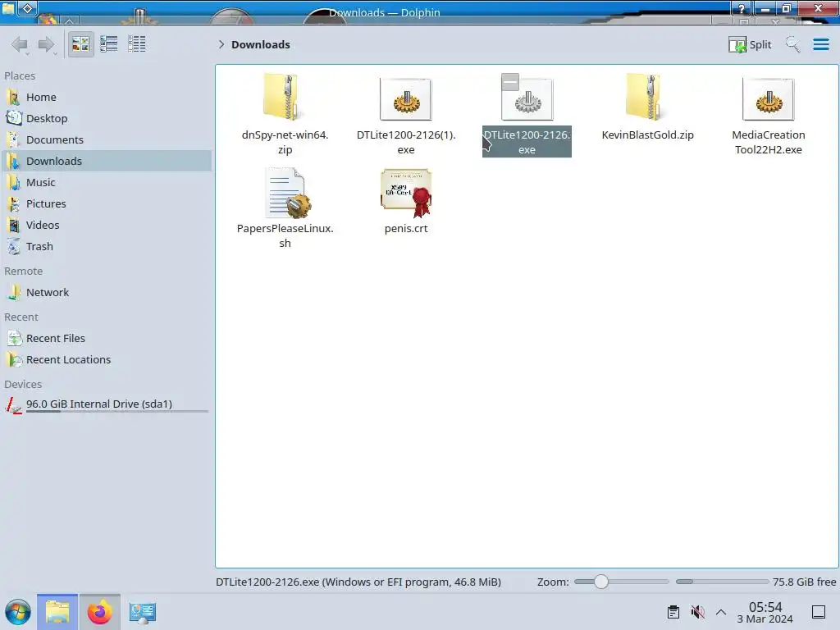840x630 pixels.
Task: Open the file manager taskbar icon
Action: tap(57, 612)
